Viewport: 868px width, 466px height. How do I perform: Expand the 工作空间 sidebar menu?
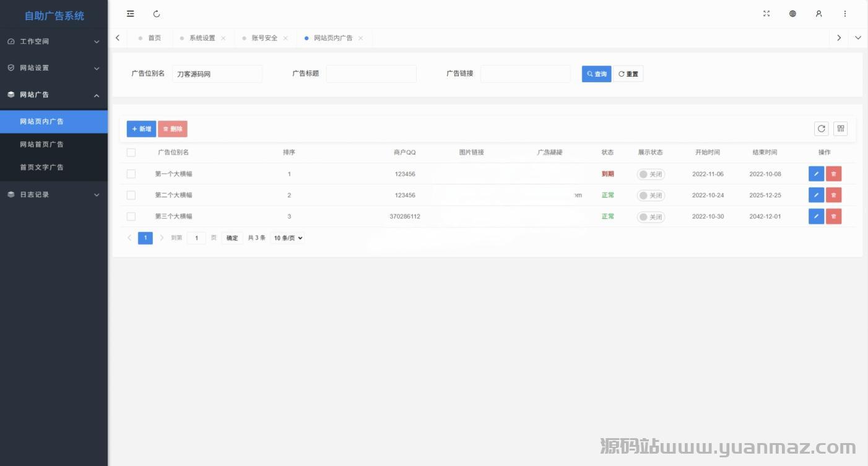pyautogui.click(x=53, y=41)
